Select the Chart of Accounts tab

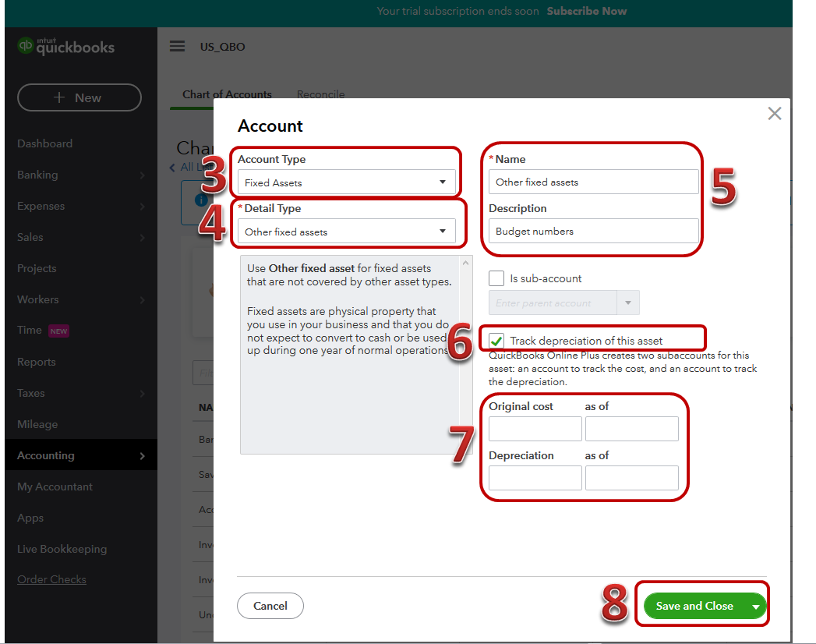pos(226,94)
